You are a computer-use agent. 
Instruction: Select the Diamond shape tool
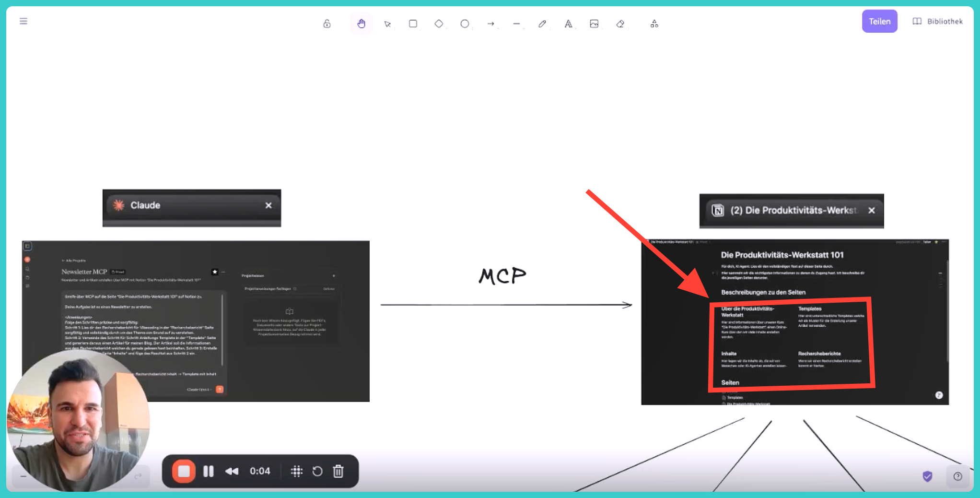coord(439,24)
